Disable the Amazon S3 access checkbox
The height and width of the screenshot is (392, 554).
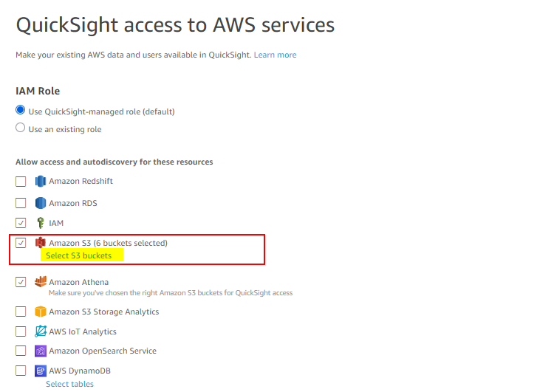(x=21, y=243)
